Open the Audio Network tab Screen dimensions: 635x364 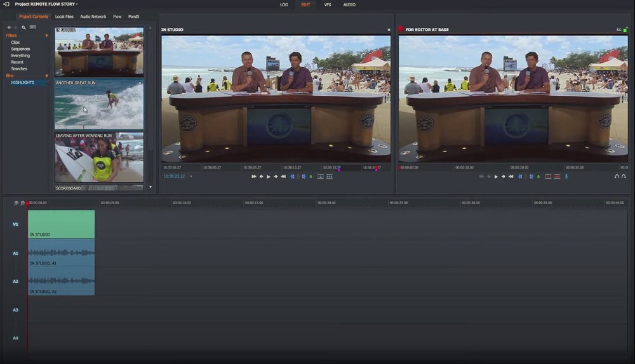93,16
